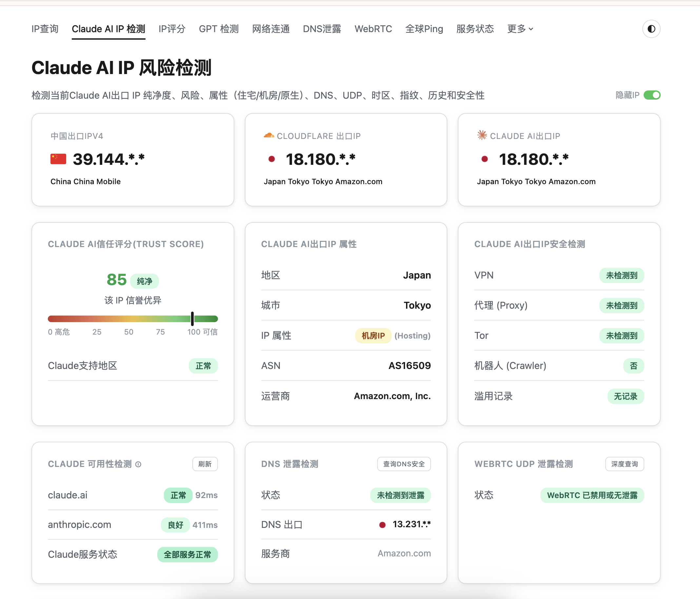This screenshot has width=700, height=599.
Task: Click the 查询DNS安全 button
Action: pos(404,464)
